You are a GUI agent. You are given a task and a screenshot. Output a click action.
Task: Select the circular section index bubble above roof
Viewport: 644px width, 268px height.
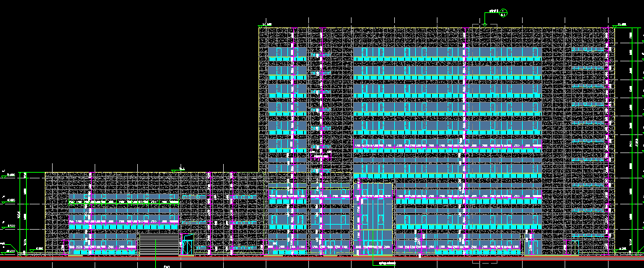504,13
